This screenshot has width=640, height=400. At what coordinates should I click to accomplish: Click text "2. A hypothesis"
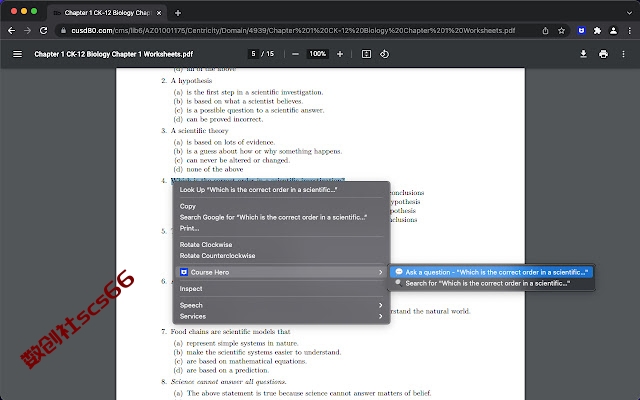click(x=187, y=81)
